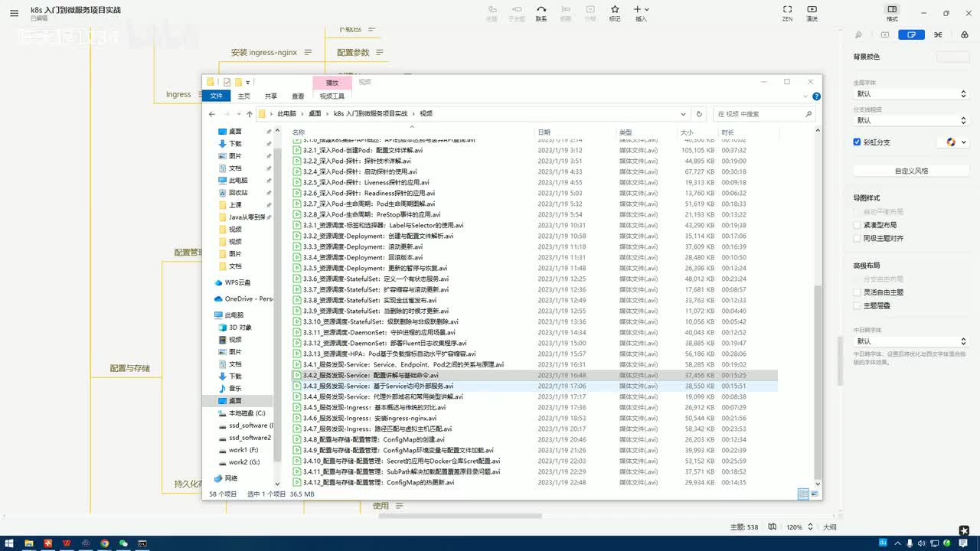Viewport: 980px width, 551px height.
Task: Click the 文件 tab in Explorer ribbon
Action: pyautogui.click(x=217, y=96)
